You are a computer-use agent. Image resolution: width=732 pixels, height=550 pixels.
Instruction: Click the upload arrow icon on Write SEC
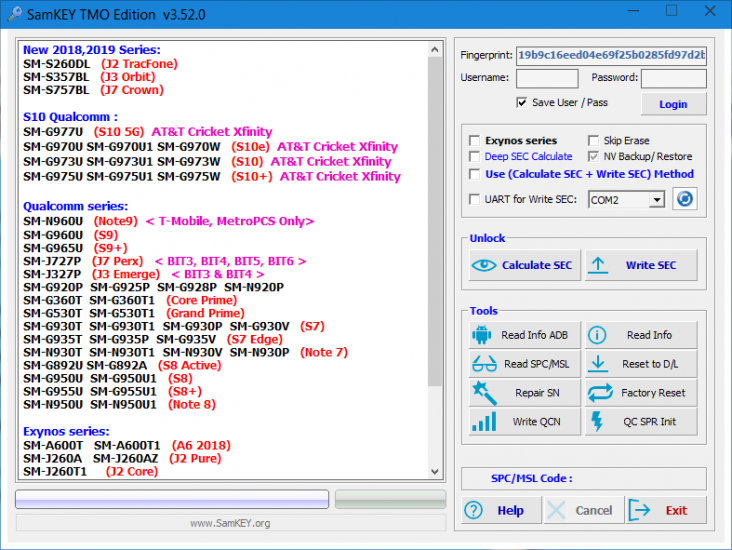(598, 265)
